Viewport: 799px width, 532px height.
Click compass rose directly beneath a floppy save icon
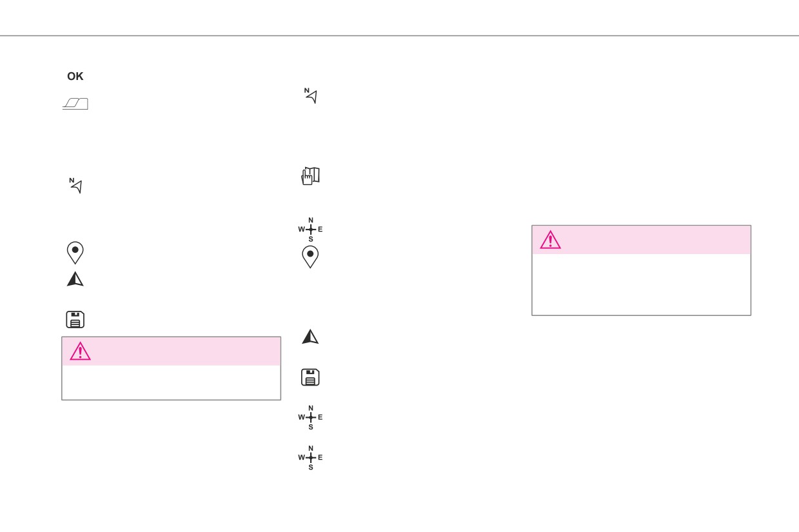[x=310, y=417]
